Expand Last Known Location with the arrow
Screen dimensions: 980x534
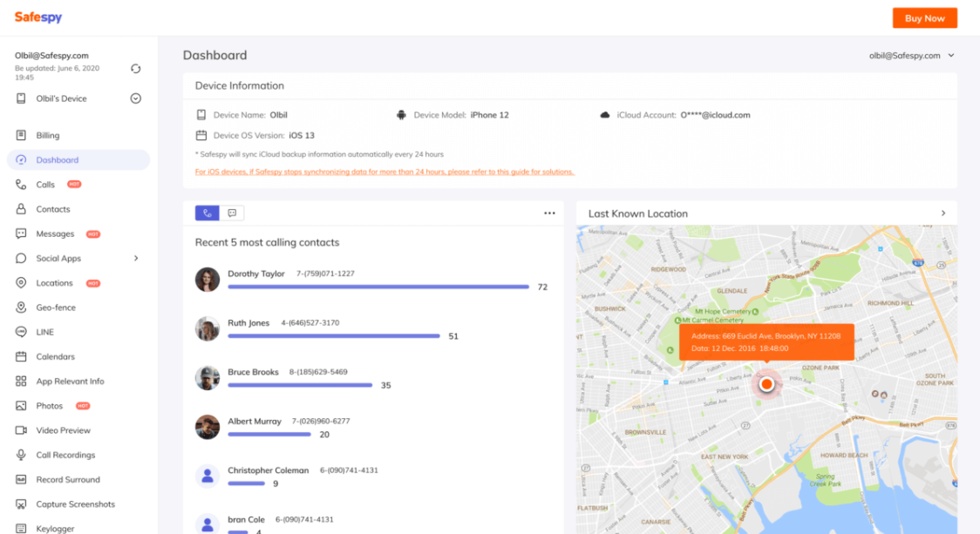pyautogui.click(x=943, y=213)
